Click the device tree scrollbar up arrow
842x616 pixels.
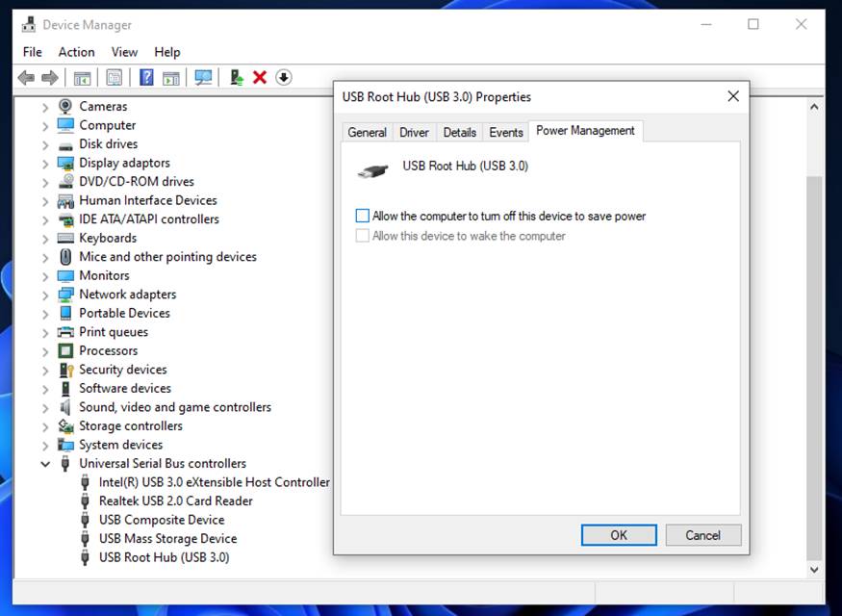pyautogui.click(x=814, y=107)
